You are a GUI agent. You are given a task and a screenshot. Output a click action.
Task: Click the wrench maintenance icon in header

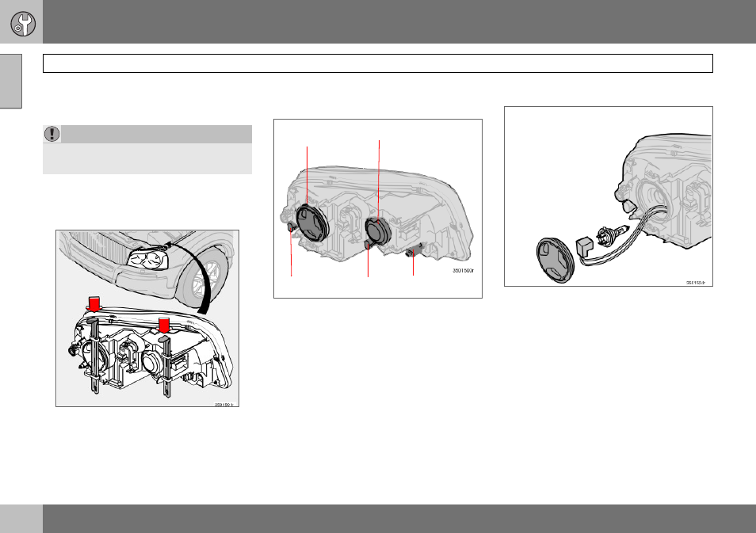point(23,24)
